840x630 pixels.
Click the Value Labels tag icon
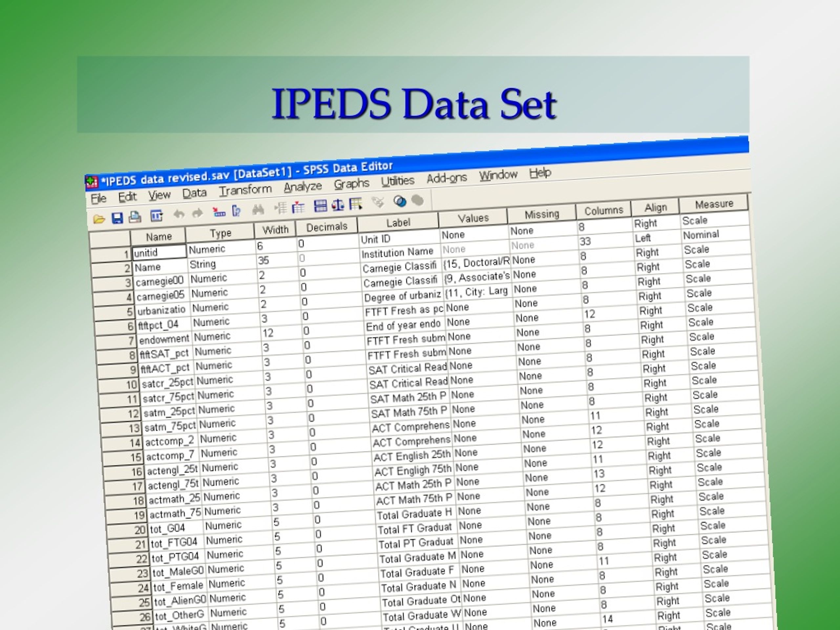click(x=378, y=202)
